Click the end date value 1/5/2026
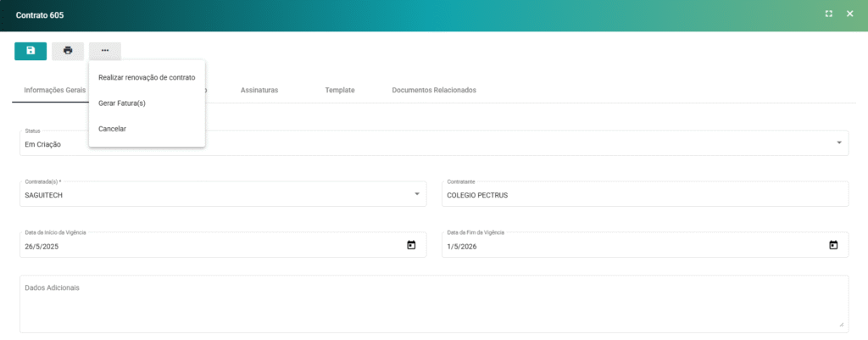This screenshot has width=868, height=340. pyautogui.click(x=463, y=247)
